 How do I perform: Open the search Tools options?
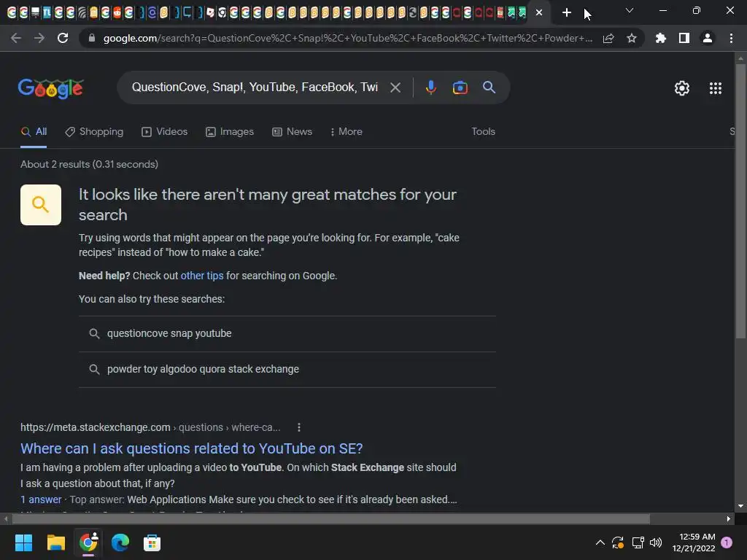pyautogui.click(x=483, y=131)
